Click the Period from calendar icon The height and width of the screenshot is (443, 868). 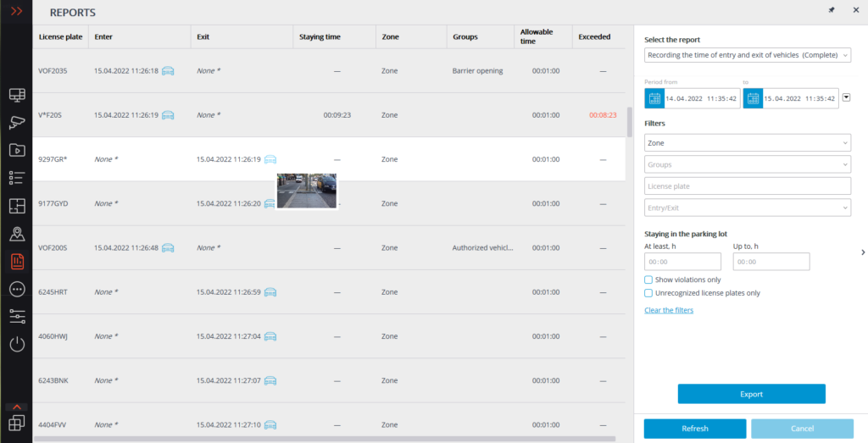point(654,98)
